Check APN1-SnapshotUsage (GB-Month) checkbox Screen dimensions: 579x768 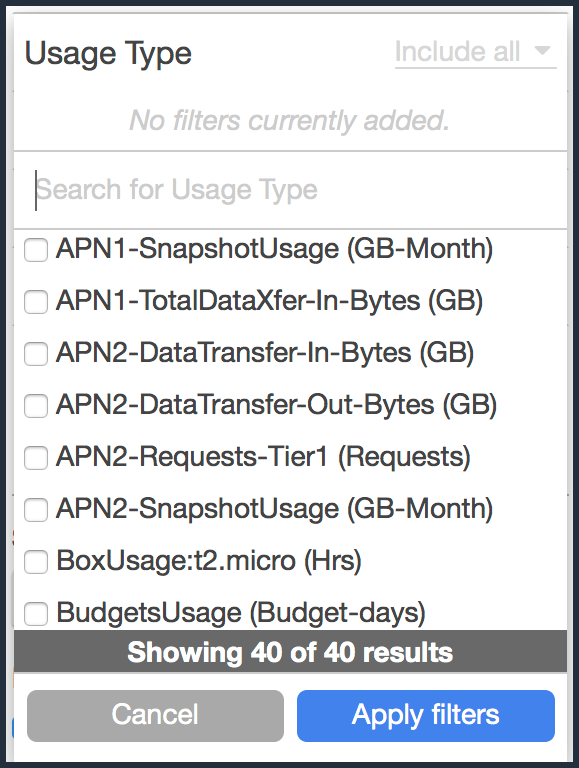click(x=36, y=250)
